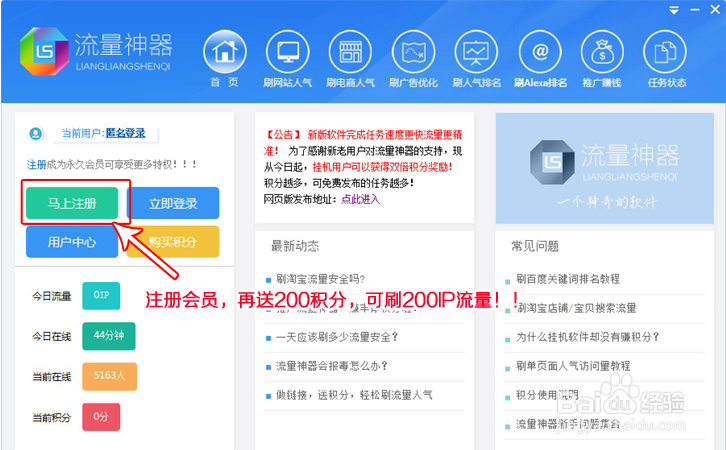
Task: Click the 当前积分 label
Action: pos(51,418)
